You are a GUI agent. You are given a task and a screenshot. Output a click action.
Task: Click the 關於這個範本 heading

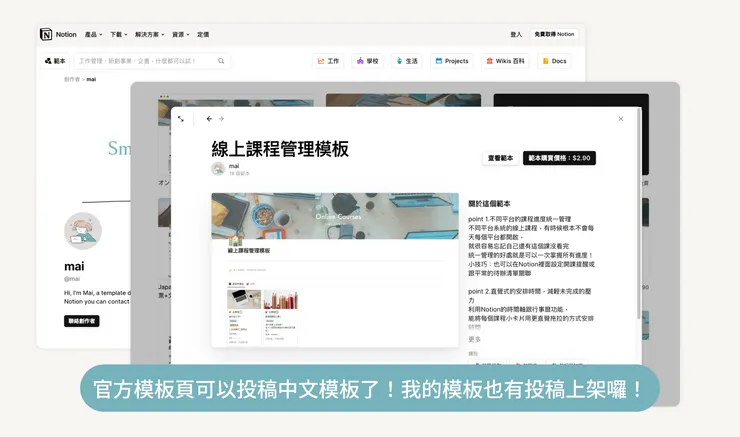pos(489,204)
